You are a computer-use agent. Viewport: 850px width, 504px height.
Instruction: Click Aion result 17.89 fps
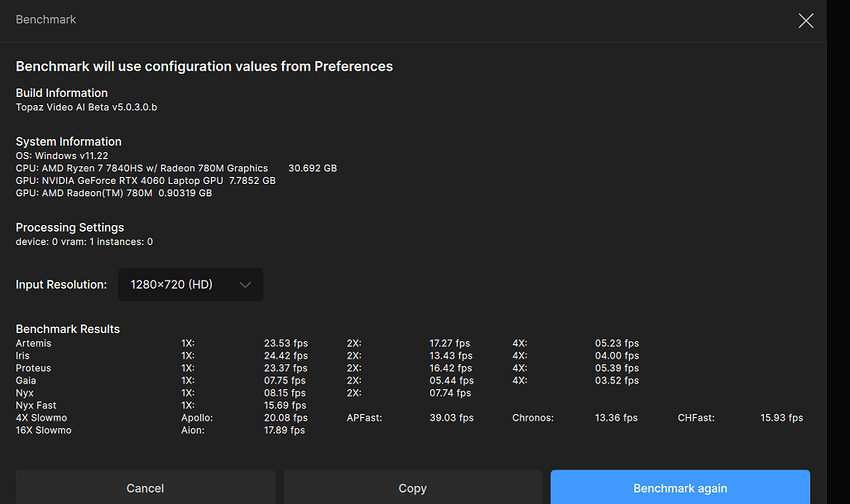pyautogui.click(x=284, y=430)
